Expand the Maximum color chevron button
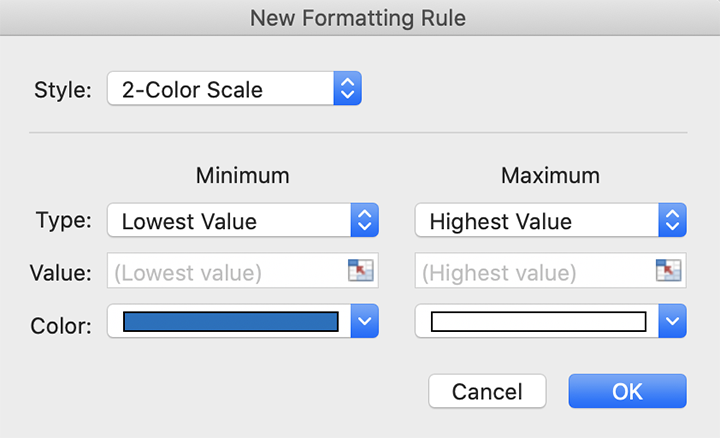Viewport: 720px width, 438px height. click(672, 321)
